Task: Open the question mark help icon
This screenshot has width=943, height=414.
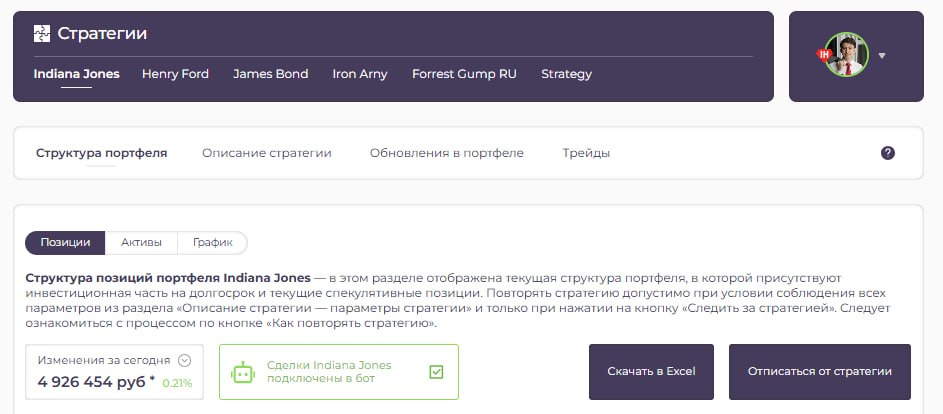Action: (x=887, y=153)
